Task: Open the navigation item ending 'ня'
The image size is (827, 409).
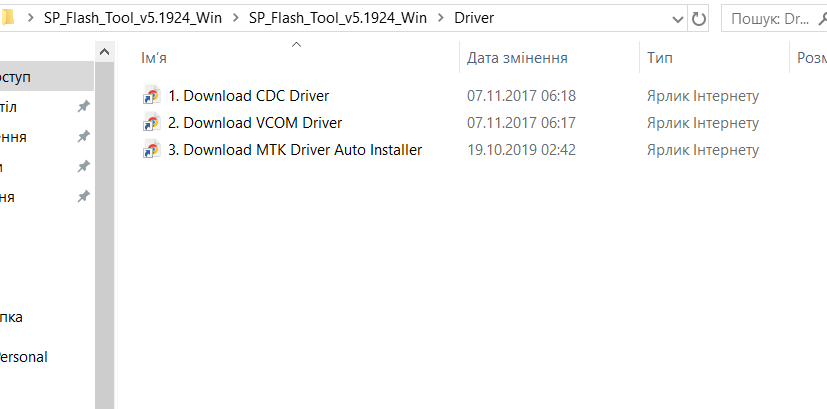Action: 7,197
